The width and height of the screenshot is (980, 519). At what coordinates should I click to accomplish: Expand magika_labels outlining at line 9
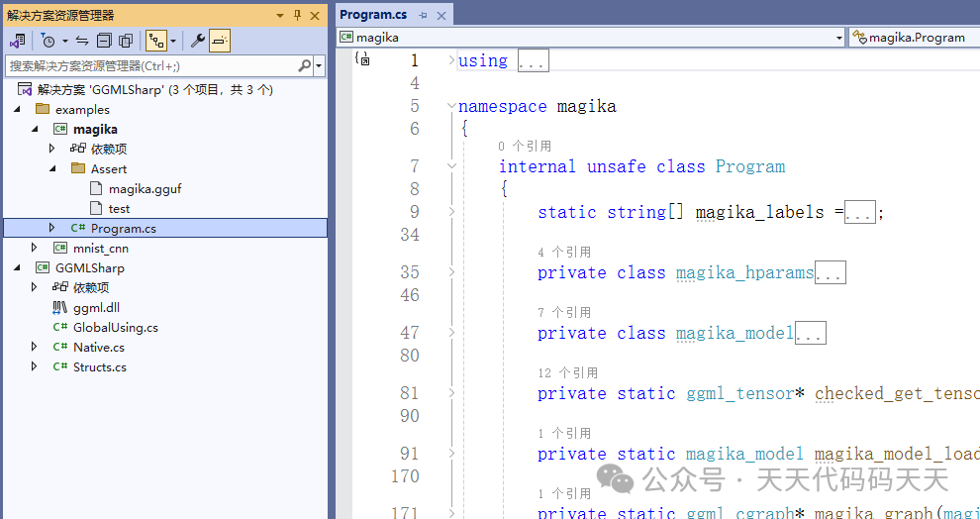pyautogui.click(x=451, y=212)
